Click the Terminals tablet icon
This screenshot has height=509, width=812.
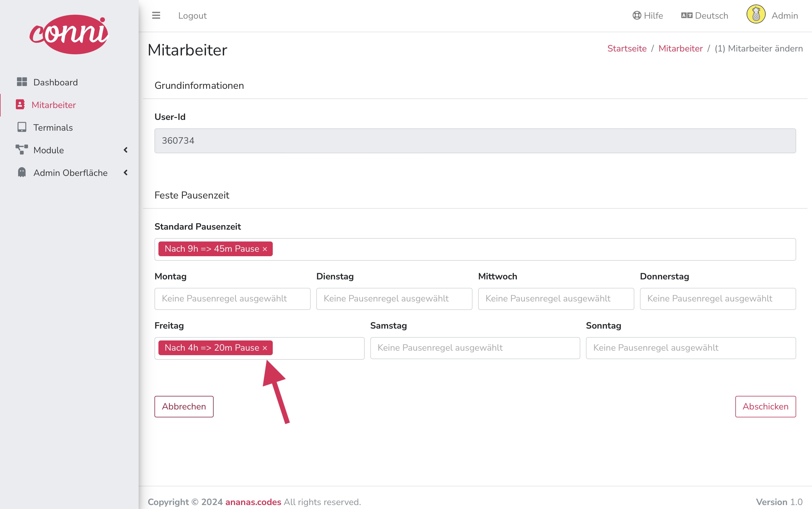[22, 127]
